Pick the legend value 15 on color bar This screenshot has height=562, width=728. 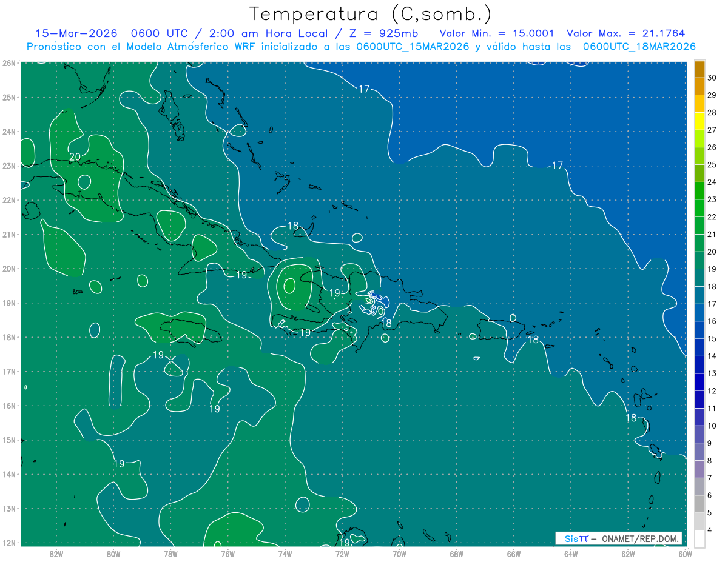(x=712, y=339)
